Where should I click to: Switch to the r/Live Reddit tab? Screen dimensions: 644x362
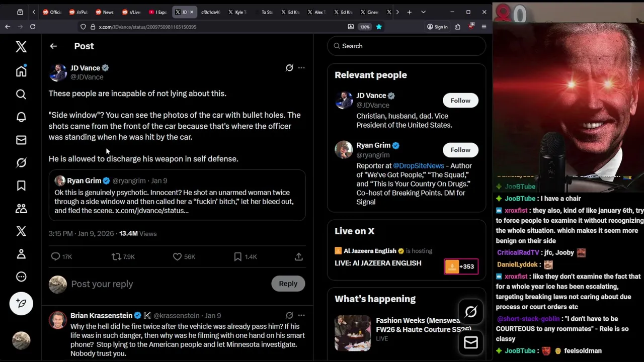(131, 12)
